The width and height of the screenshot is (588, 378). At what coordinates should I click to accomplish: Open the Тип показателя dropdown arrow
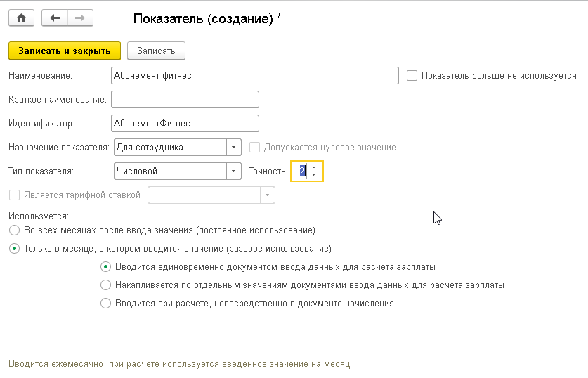coord(234,171)
